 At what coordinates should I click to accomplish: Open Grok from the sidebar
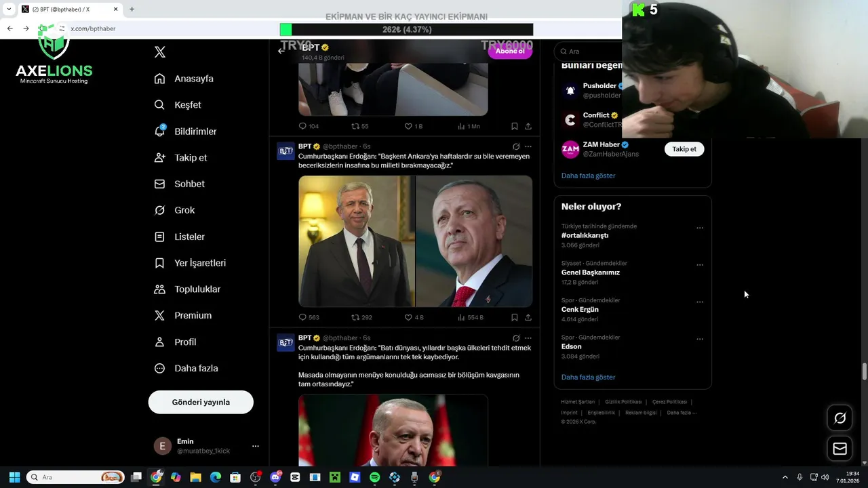(174, 210)
